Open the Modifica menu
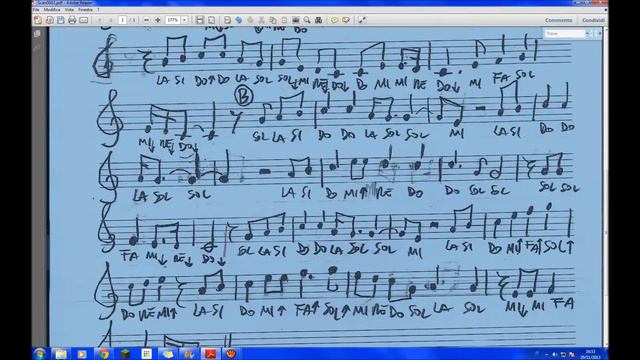 (x=52, y=9)
